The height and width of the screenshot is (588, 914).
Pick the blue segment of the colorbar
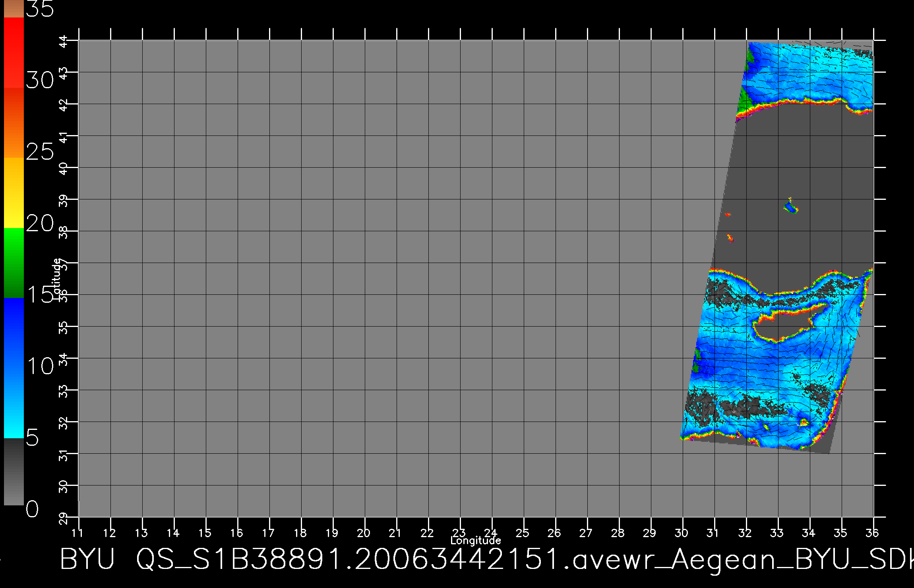tap(14, 367)
